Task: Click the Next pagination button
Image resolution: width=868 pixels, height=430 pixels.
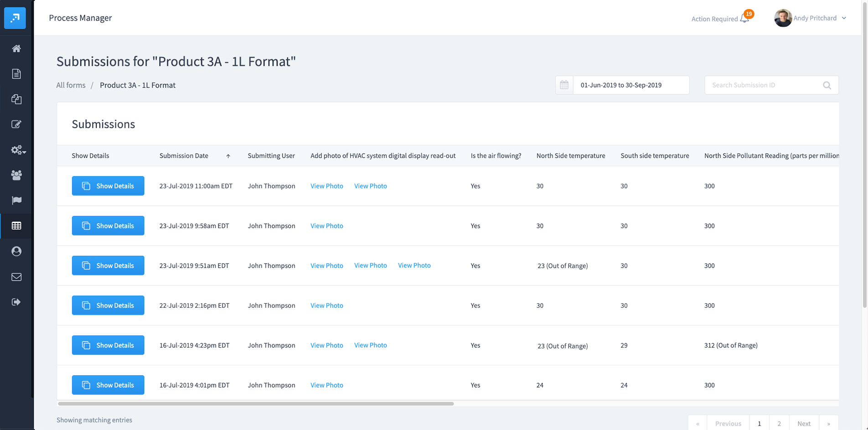Action: point(804,423)
